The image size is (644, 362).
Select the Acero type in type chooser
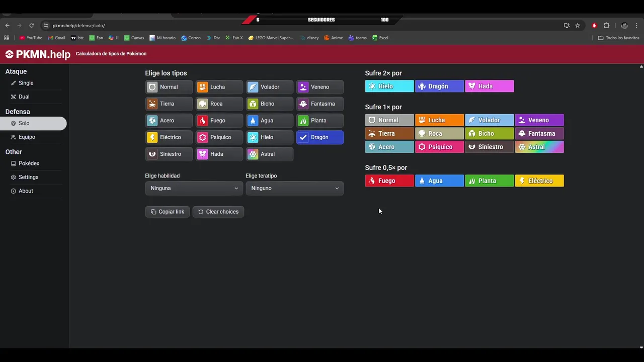click(x=169, y=121)
